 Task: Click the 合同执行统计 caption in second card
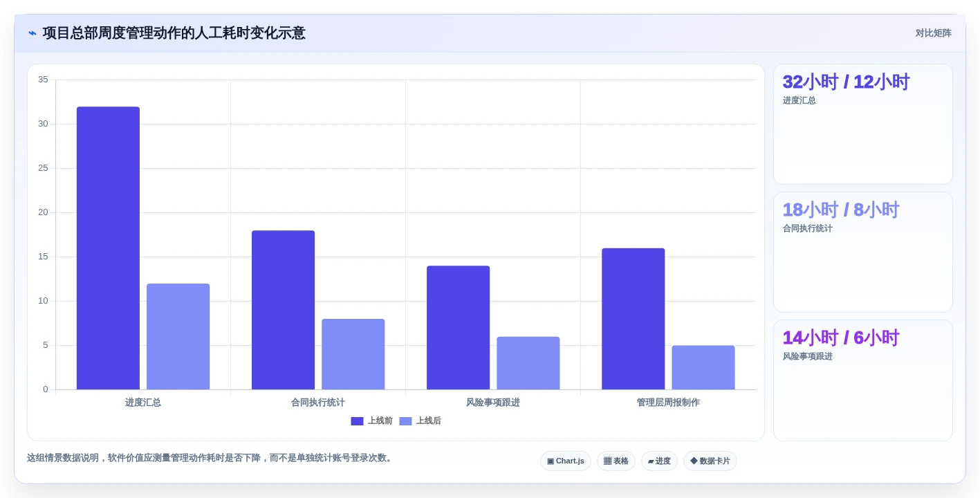pyautogui.click(x=808, y=228)
